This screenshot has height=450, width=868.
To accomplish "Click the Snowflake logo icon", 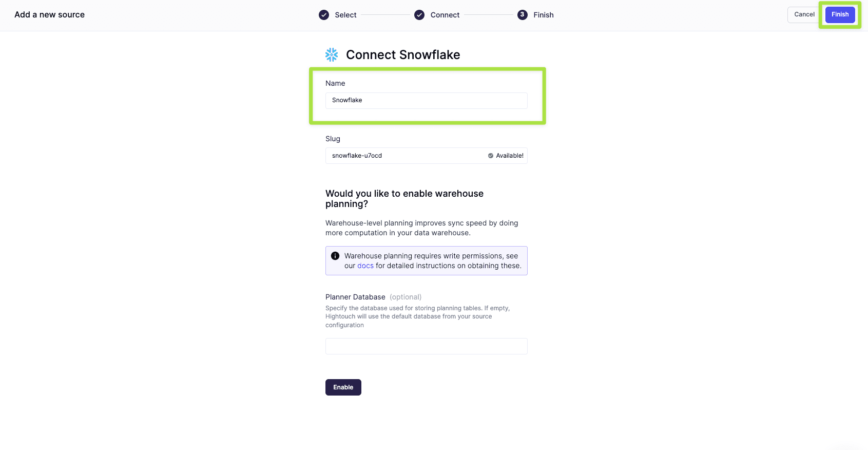I will [332, 55].
